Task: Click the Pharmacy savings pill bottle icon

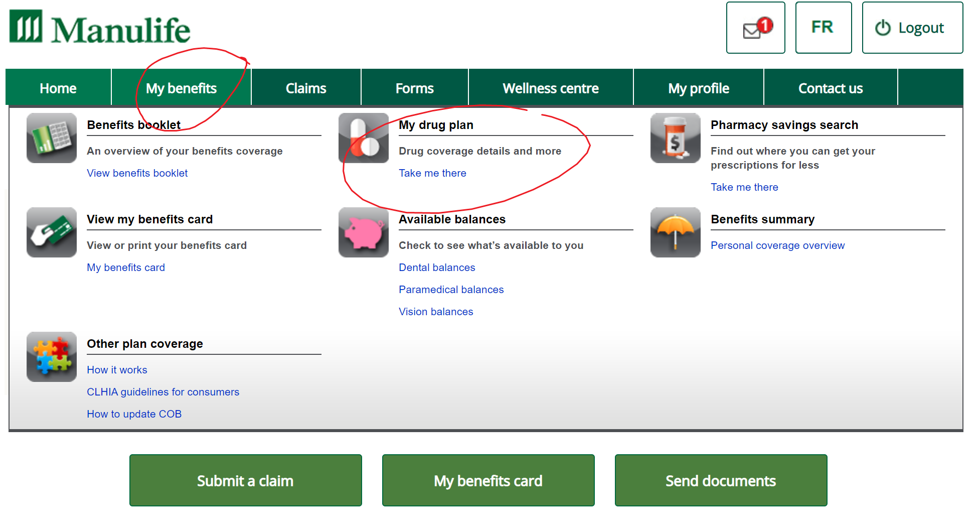Action: pos(675,138)
